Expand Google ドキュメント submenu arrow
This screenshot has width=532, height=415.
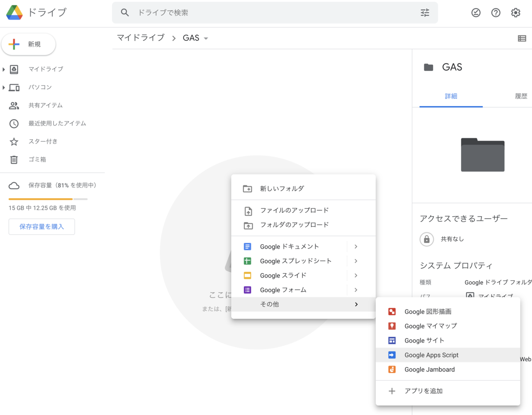[356, 247]
